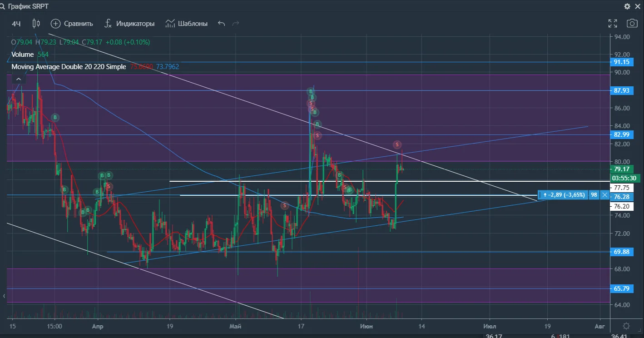Redo the last chart action

tap(236, 24)
